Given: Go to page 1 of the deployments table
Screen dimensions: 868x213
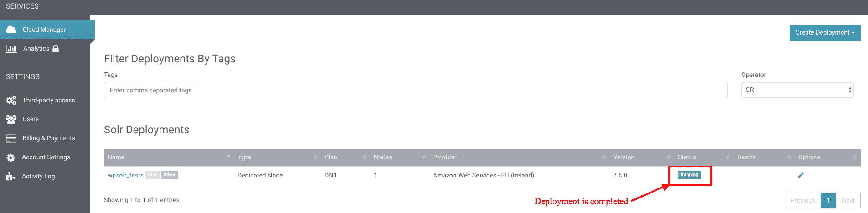Looking at the screenshot, I should coord(828,200).
